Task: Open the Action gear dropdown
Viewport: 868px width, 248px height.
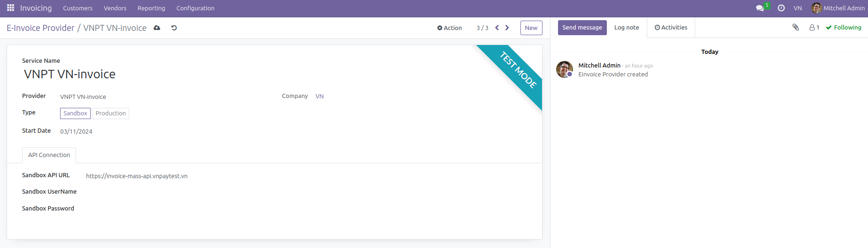Action: (449, 28)
